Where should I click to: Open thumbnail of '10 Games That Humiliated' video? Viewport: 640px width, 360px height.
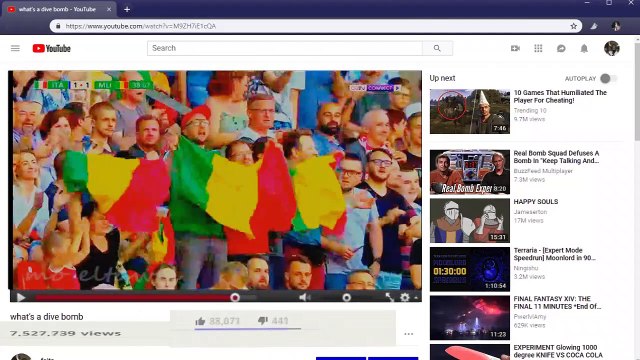point(470,111)
